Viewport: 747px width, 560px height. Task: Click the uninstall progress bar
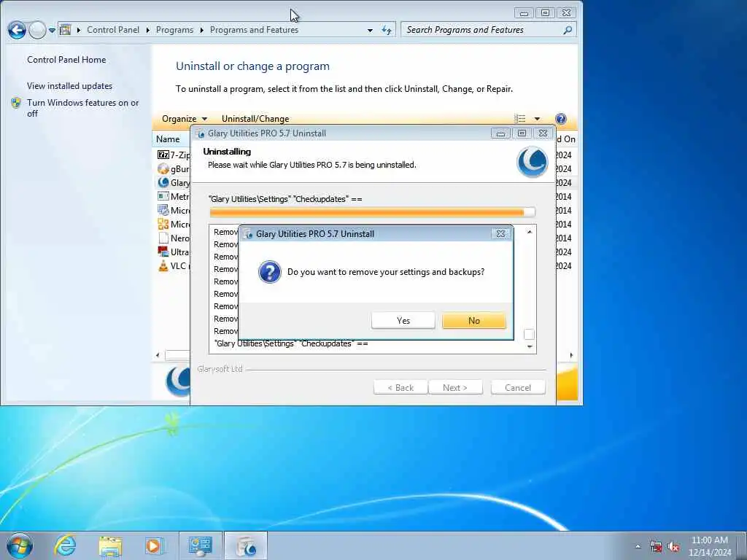[x=372, y=212]
